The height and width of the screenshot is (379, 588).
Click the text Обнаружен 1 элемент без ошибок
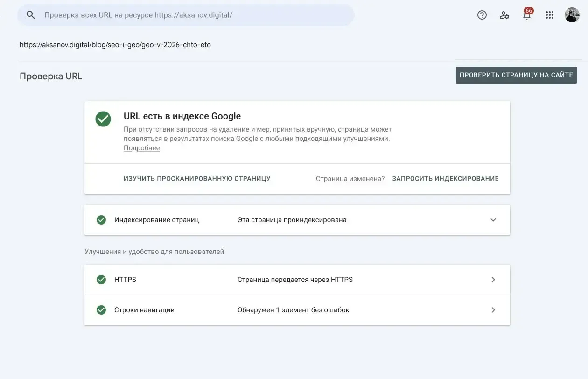point(294,310)
